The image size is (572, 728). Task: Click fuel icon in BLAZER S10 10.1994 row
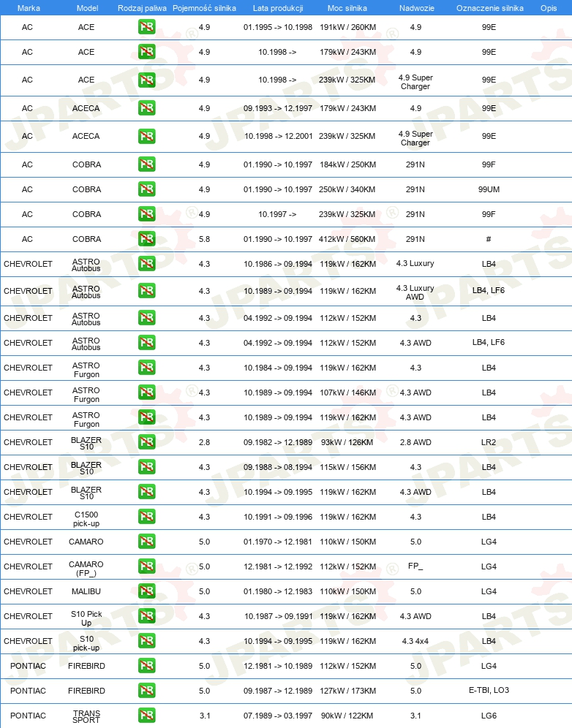146,492
